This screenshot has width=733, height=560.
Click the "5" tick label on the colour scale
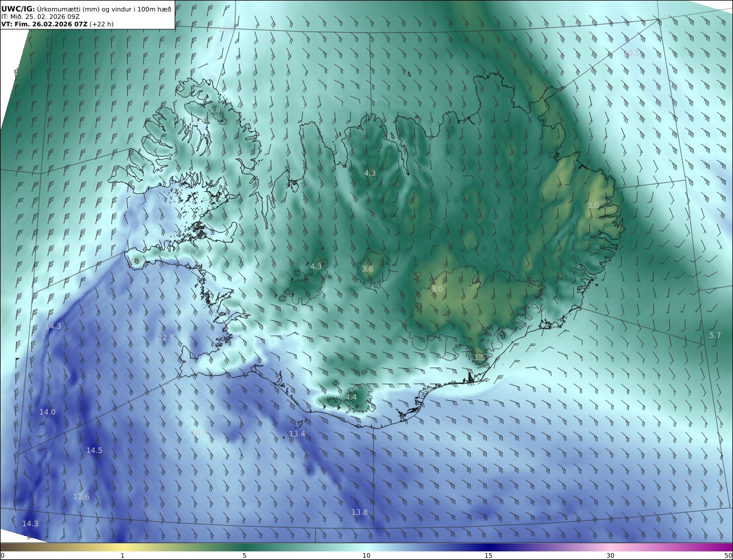coord(245,555)
